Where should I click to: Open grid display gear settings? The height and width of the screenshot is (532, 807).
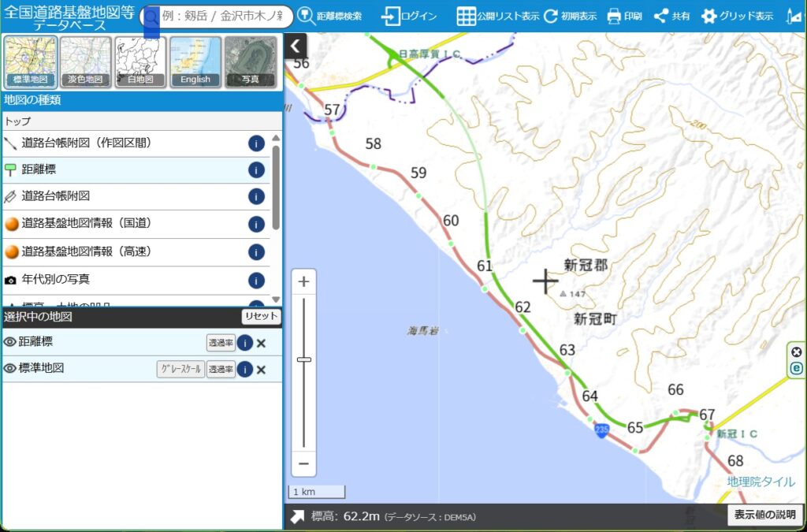pyautogui.click(x=708, y=17)
